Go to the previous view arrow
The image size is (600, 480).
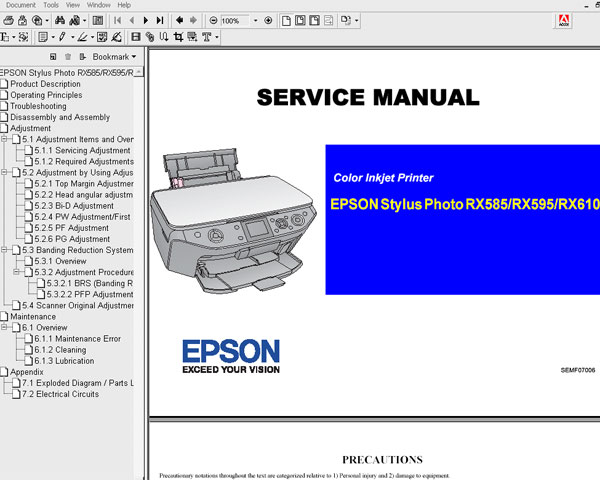[179, 20]
